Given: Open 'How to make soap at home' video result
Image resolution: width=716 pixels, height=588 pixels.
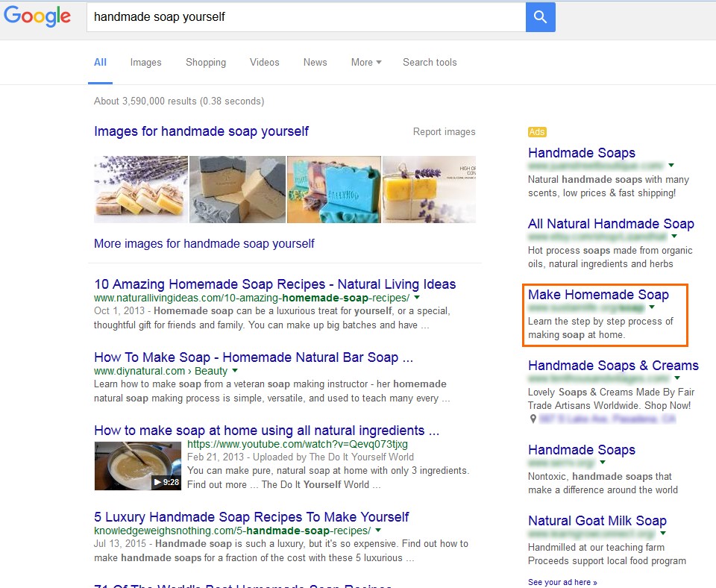Looking at the screenshot, I should (267, 431).
